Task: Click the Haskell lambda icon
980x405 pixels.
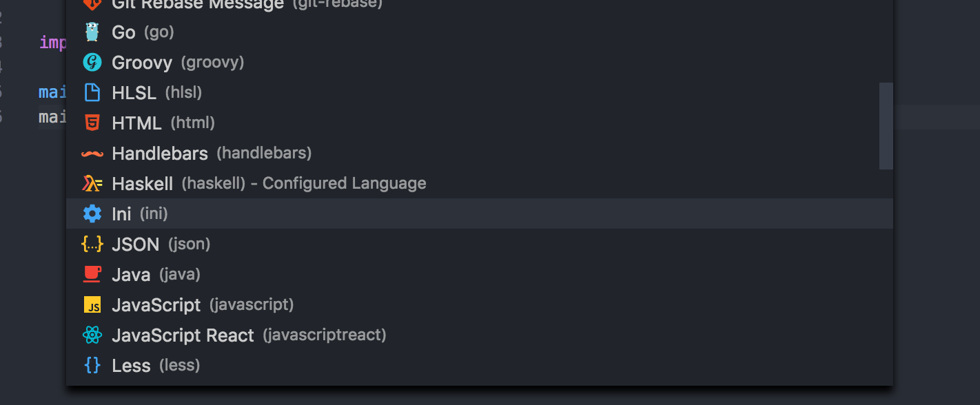Action: (92, 183)
